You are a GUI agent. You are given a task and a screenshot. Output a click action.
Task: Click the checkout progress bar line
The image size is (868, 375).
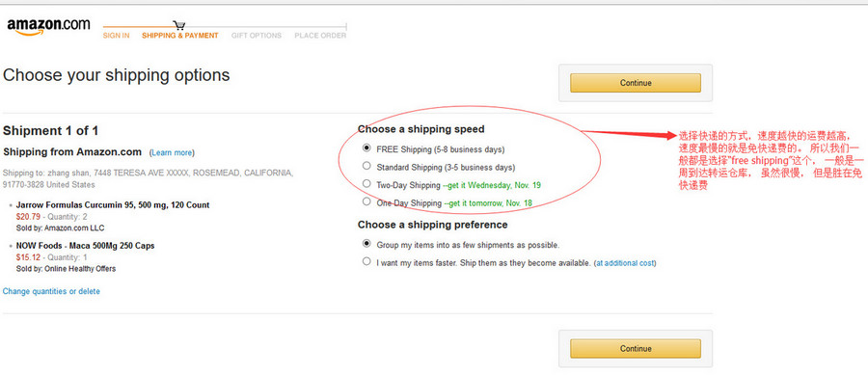(x=225, y=26)
